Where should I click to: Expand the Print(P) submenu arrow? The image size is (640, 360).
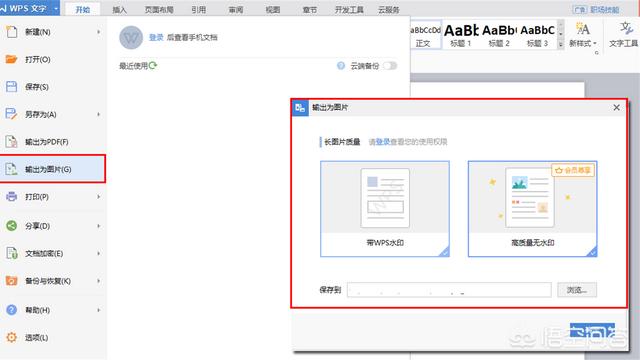98,197
